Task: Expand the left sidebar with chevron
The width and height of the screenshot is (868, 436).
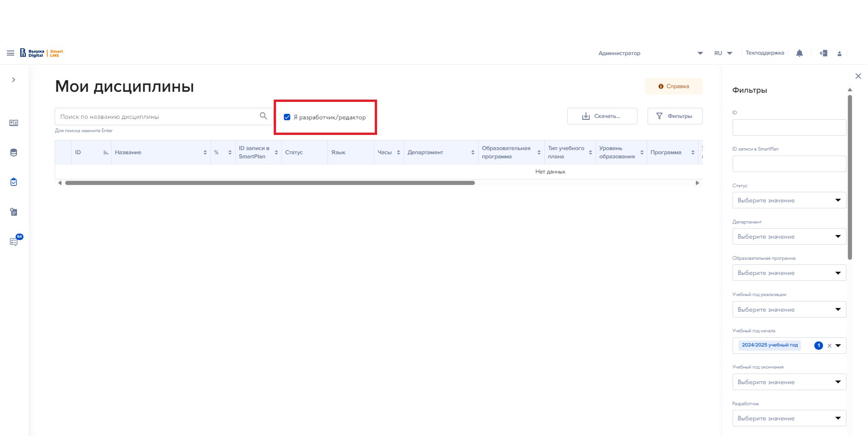Action: [x=14, y=80]
